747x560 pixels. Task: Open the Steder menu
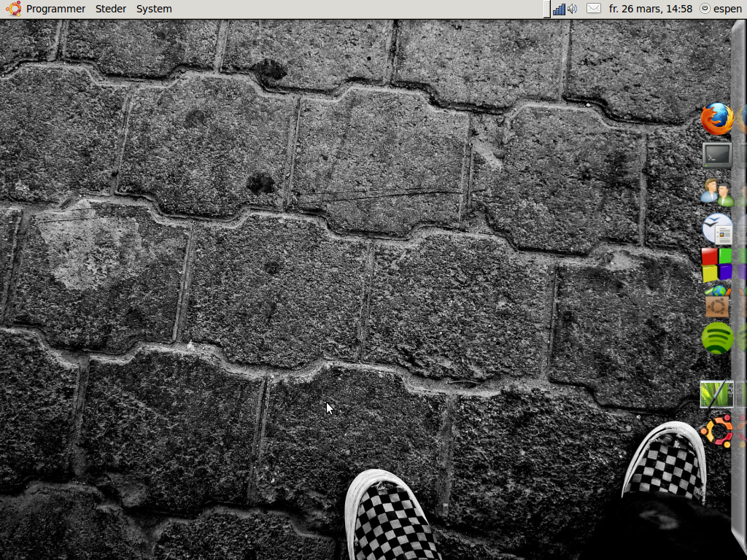coord(111,9)
